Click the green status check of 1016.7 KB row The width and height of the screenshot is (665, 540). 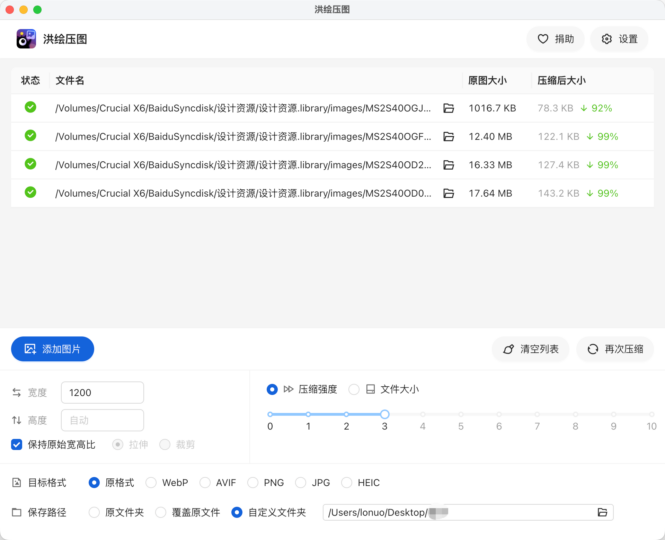pyautogui.click(x=30, y=107)
